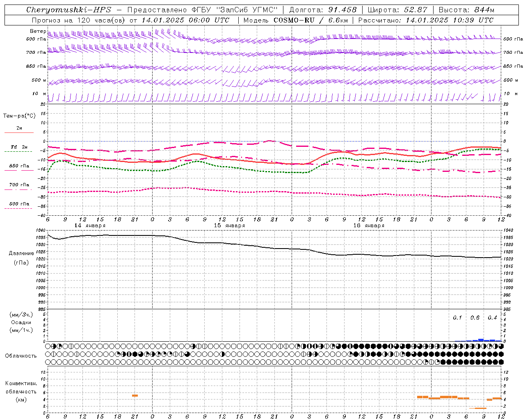
Task: Click the Cheryomushki-HPS station title
Action: click(x=68, y=10)
